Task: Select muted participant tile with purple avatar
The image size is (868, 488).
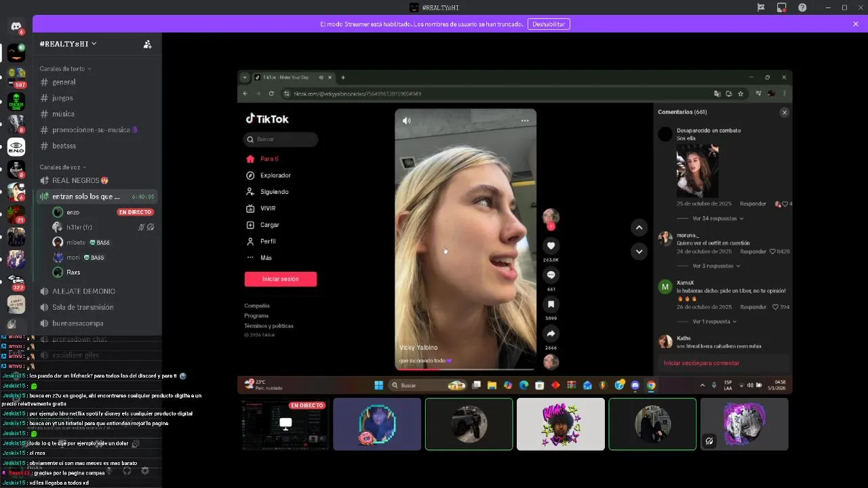Action: 745,424
